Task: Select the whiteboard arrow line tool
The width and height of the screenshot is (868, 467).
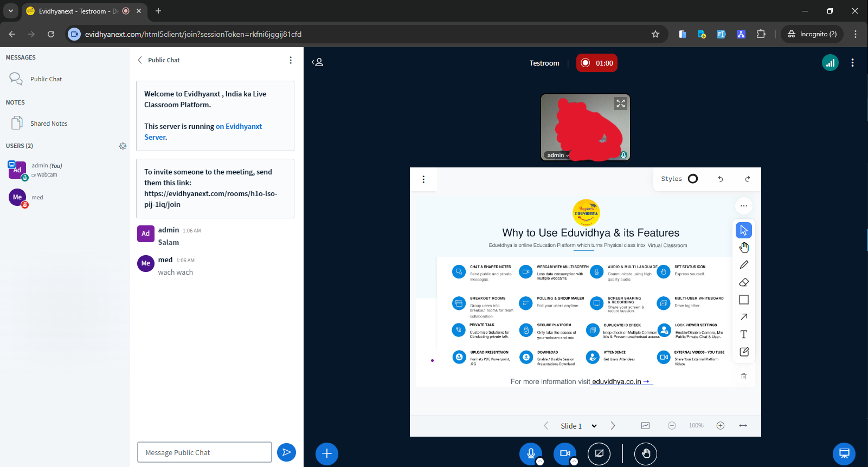Action: (744, 317)
